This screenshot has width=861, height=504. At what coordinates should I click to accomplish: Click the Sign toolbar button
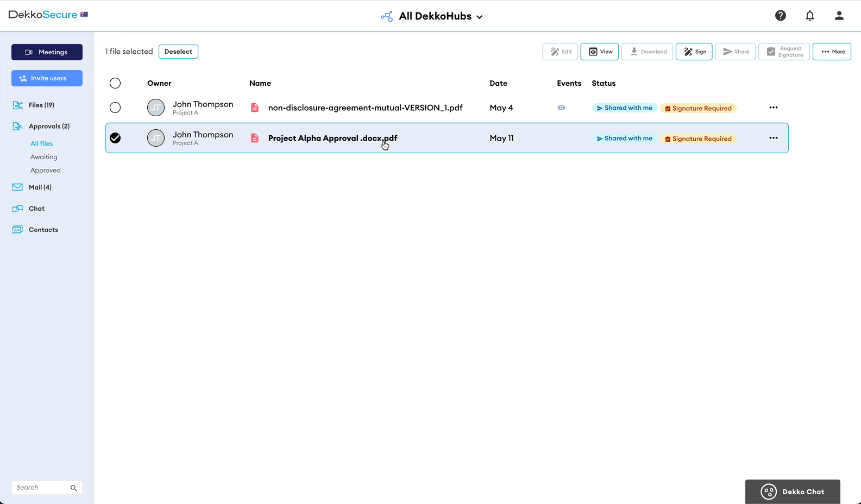694,52
